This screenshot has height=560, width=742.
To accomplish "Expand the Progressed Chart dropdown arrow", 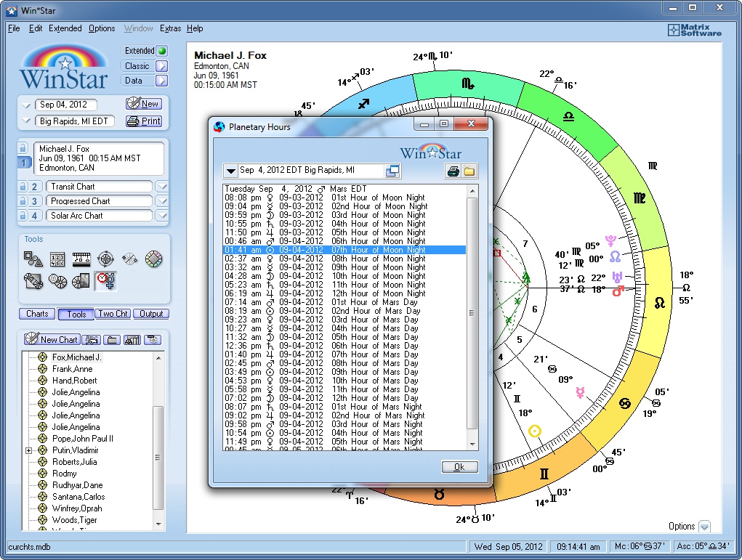I will (162, 201).
